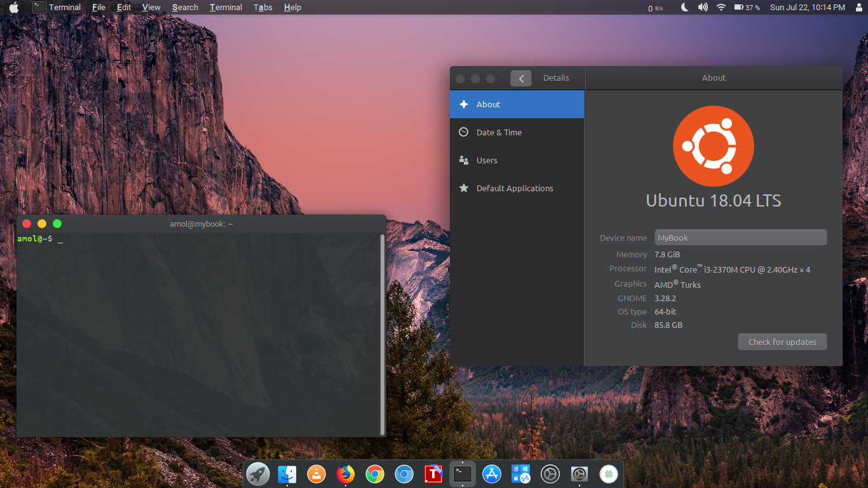
Task: Click the Terminal icon in the dock
Action: (463, 474)
